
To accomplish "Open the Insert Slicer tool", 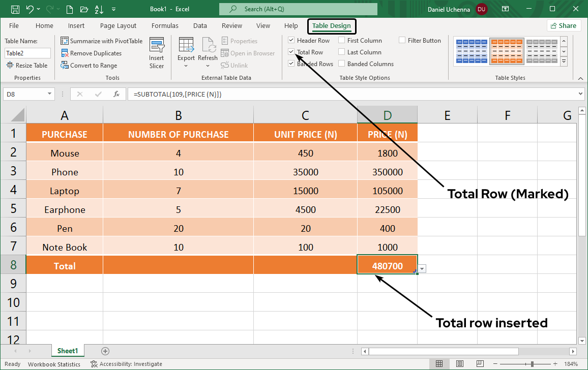I will click(157, 53).
